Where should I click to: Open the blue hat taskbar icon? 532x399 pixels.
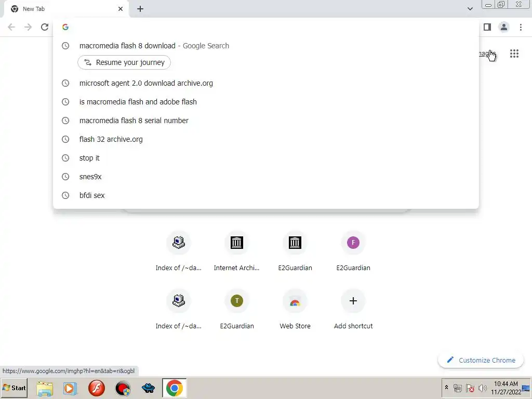click(148, 388)
